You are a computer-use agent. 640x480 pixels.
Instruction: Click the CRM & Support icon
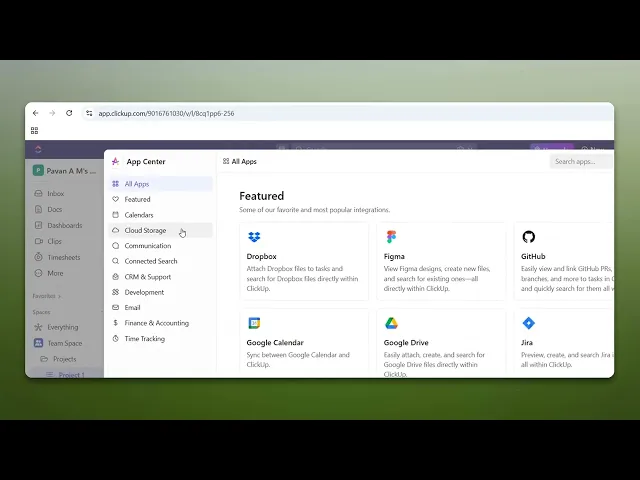[x=116, y=276]
